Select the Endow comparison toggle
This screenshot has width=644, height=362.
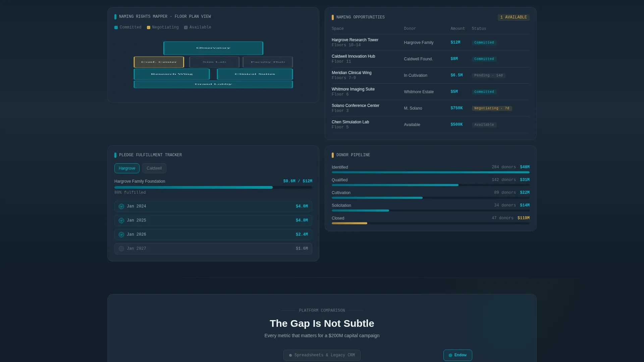point(458,355)
